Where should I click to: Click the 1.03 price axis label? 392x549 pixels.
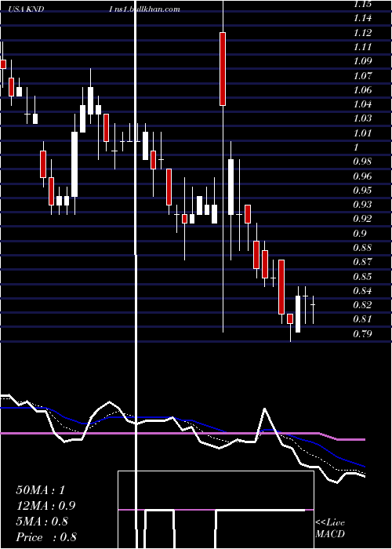click(362, 118)
